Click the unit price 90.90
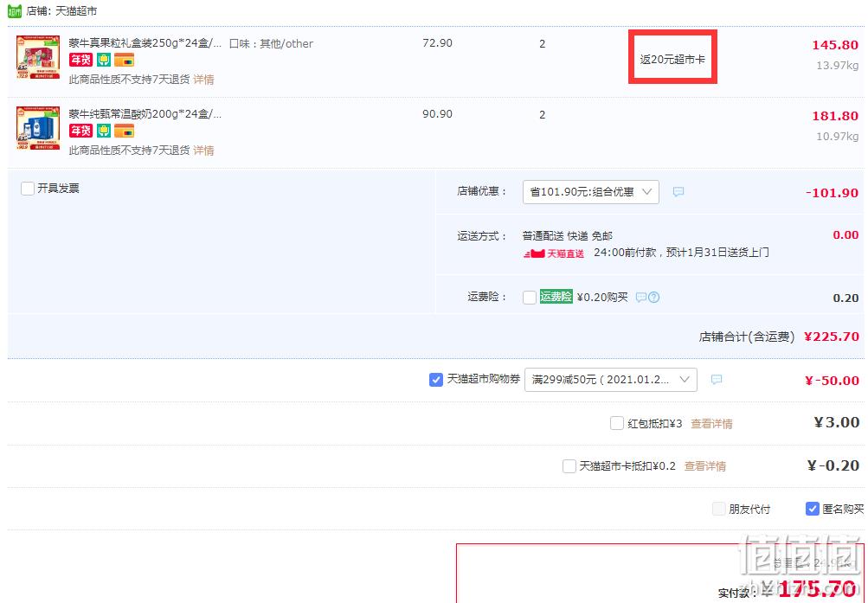This screenshot has height=603, width=868. [437, 114]
